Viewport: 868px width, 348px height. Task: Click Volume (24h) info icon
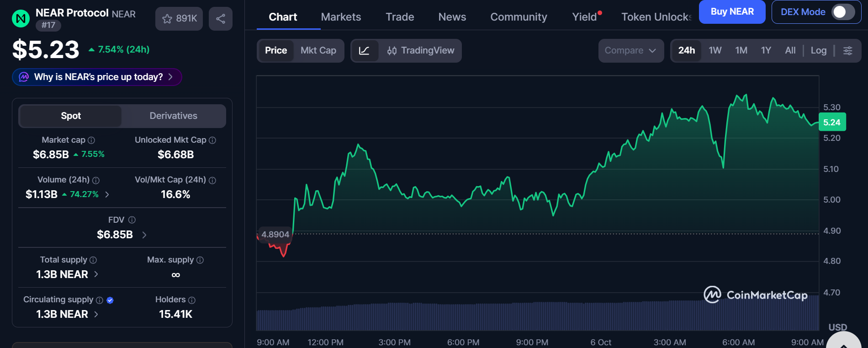click(x=96, y=180)
